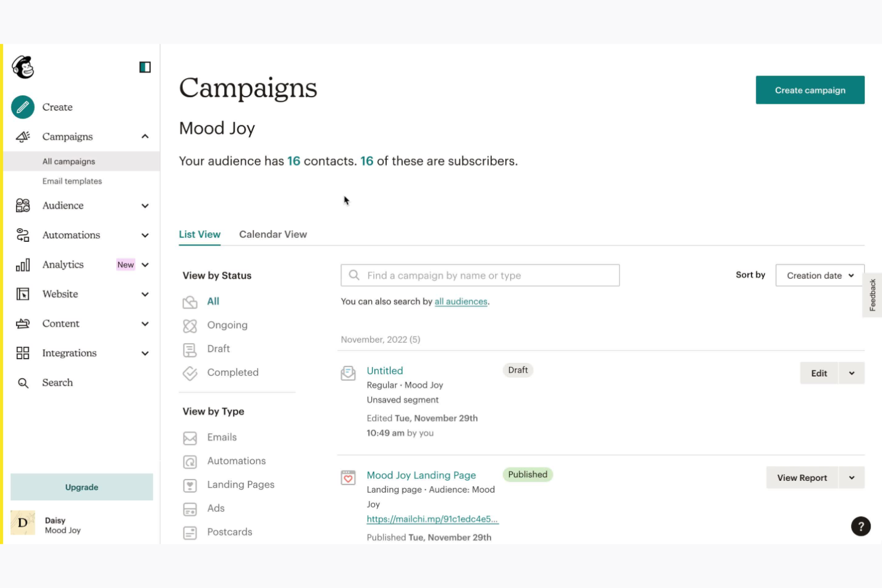The width and height of the screenshot is (882, 588).
Task: Open Content via the sidebar icon
Action: coord(22,323)
